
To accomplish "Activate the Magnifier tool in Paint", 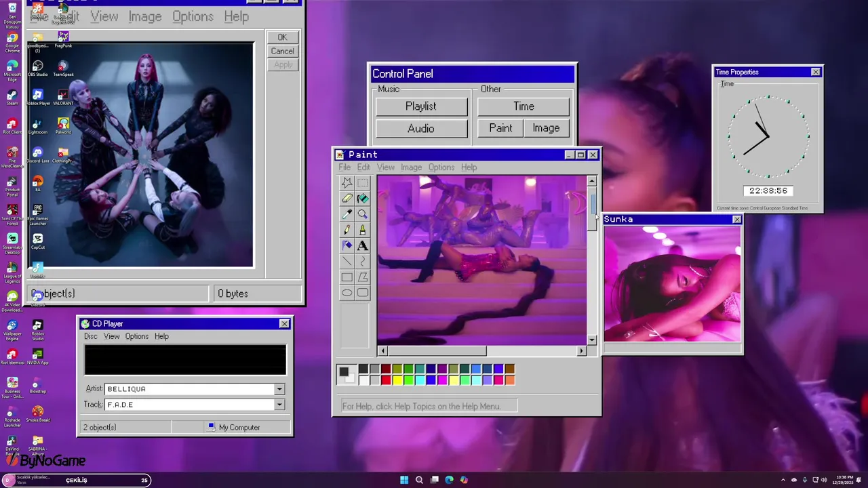I will (x=363, y=214).
